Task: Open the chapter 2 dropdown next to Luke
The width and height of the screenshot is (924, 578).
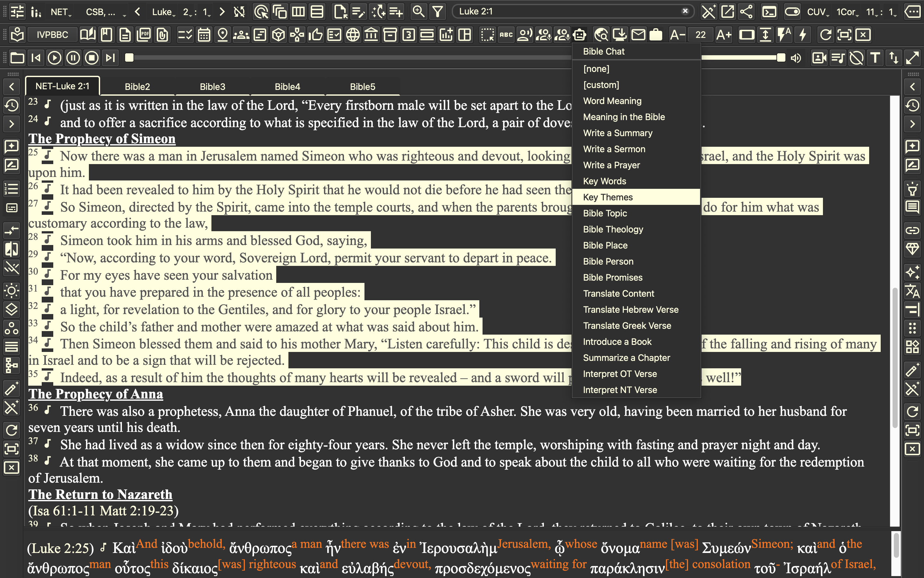Action: click(187, 12)
